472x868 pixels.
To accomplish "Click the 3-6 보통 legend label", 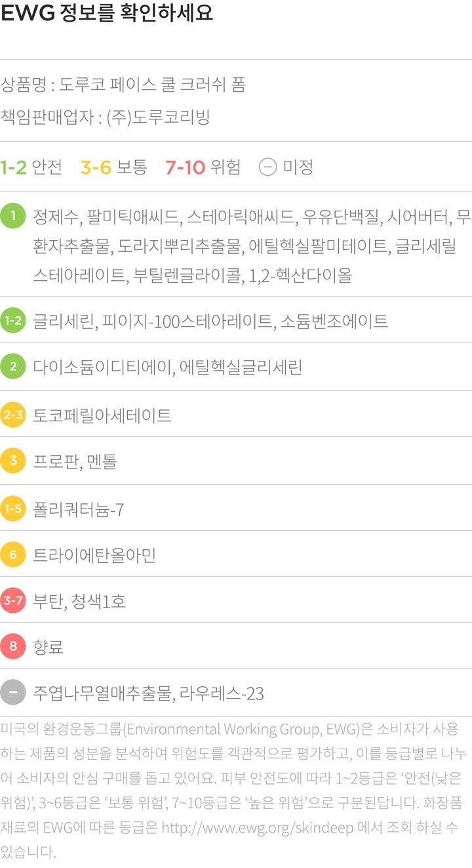I will (x=113, y=167).
